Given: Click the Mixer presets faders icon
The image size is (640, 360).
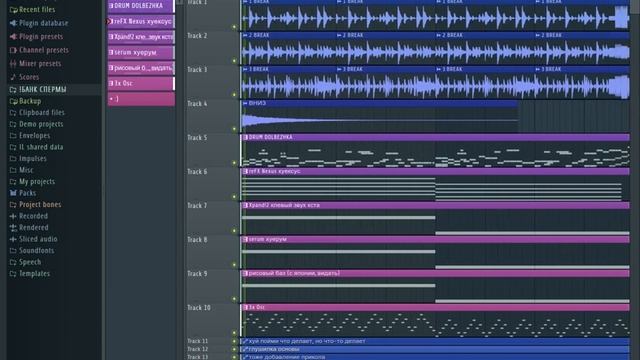Looking at the screenshot, I should [x=13, y=64].
